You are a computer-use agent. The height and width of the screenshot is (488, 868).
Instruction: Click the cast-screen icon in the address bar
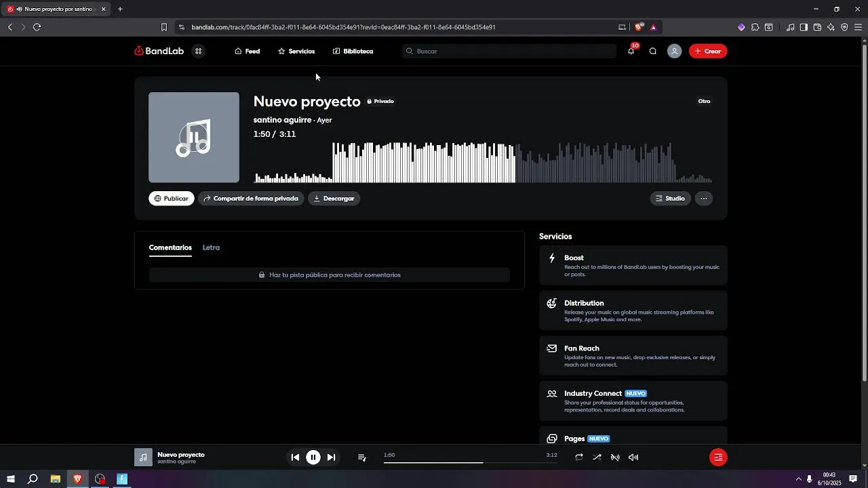pos(622,27)
